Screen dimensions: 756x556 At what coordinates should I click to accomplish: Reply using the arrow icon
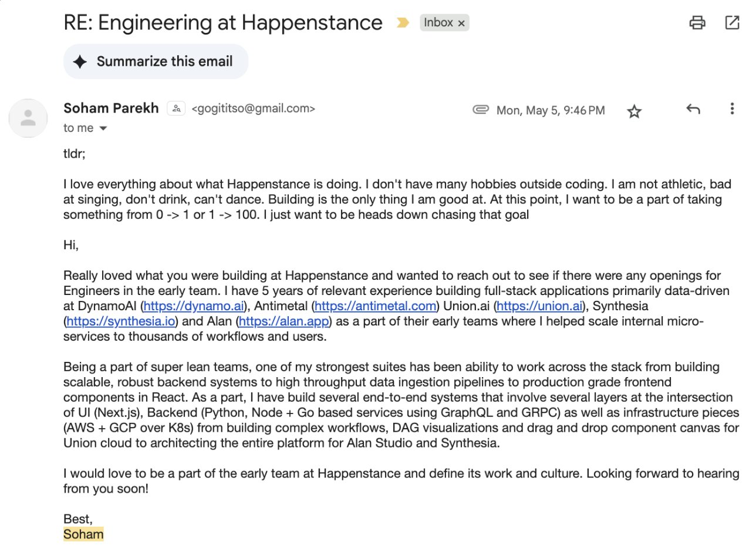(x=693, y=109)
